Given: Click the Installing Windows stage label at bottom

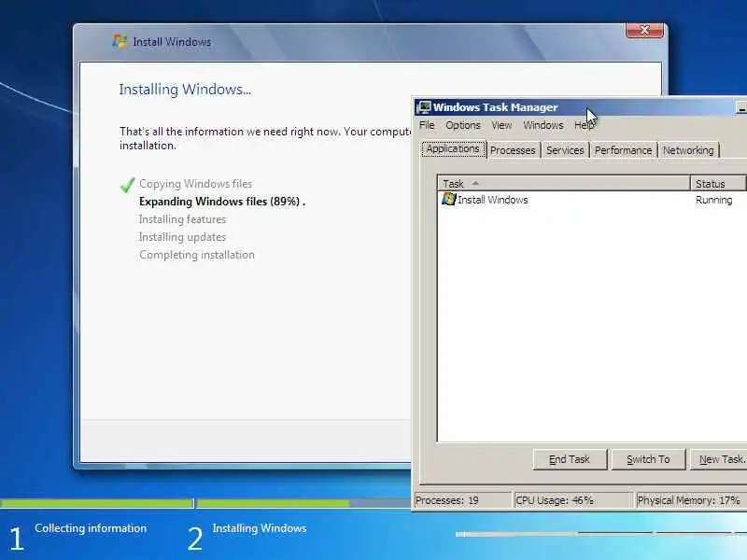Looking at the screenshot, I should pyautogui.click(x=260, y=528).
